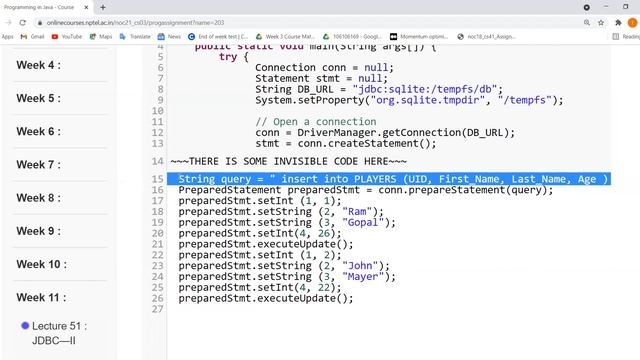Screen dimensions: 640x360
Task: Expand Week 10 section
Action: point(42,264)
